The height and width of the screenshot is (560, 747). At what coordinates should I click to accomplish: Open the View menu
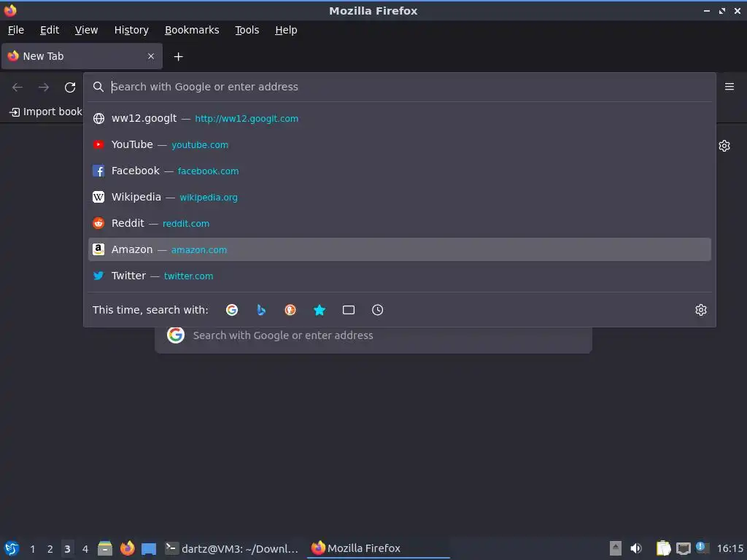click(x=86, y=30)
